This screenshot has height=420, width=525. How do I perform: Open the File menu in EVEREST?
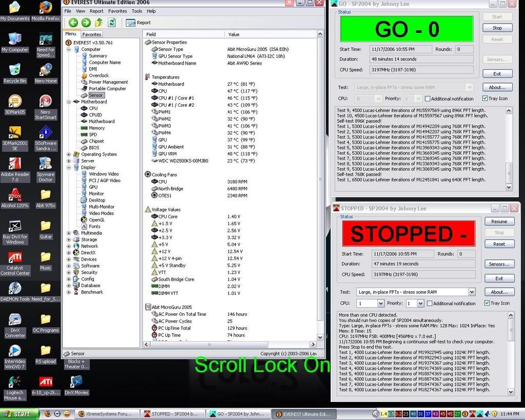(68, 11)
